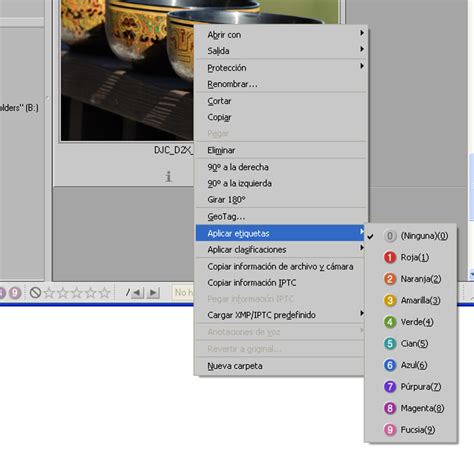Click the 'Púrpura(7)' label text

pyautogui.click(x=421, y=387)
